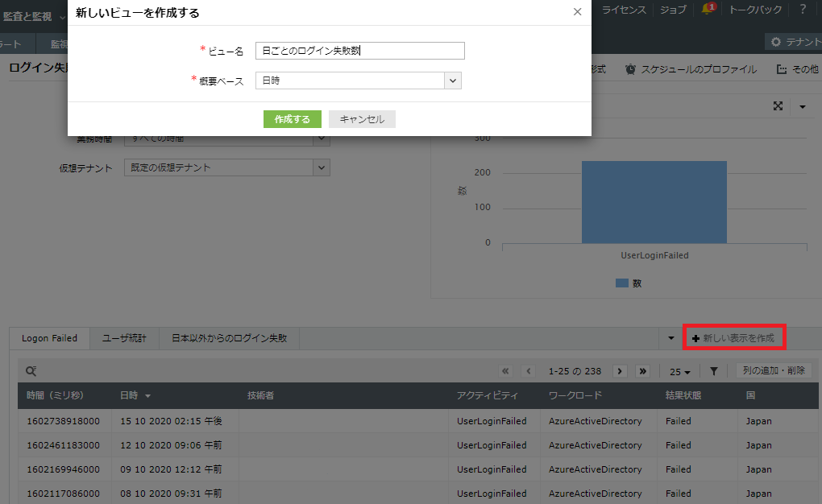The image size is (822, 504).
Task: Click the 作成する button
Action: (x=292, y=119)
